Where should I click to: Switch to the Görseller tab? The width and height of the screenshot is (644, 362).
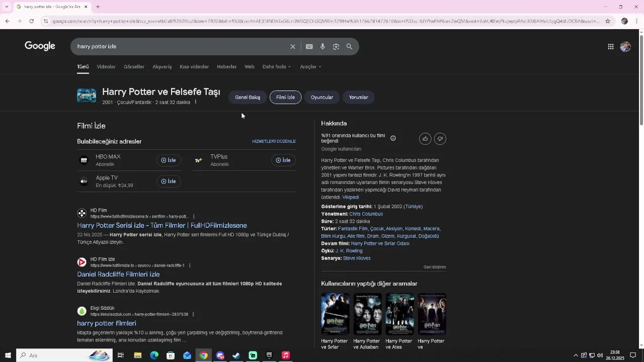point(134,67)
